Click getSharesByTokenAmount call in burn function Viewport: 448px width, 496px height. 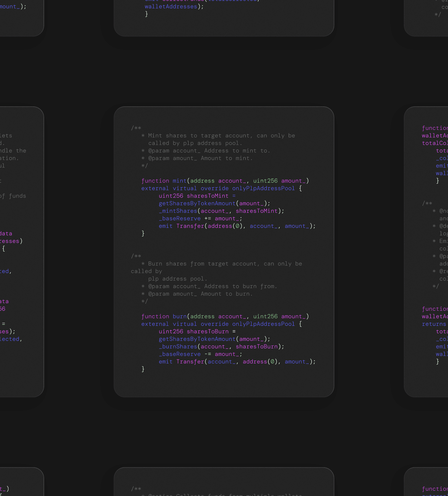197,339
